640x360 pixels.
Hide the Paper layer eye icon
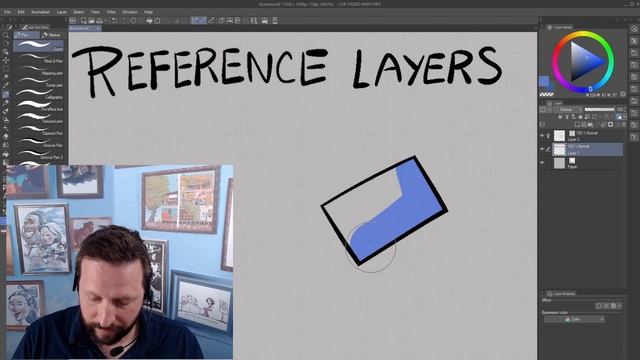(542, 162)
